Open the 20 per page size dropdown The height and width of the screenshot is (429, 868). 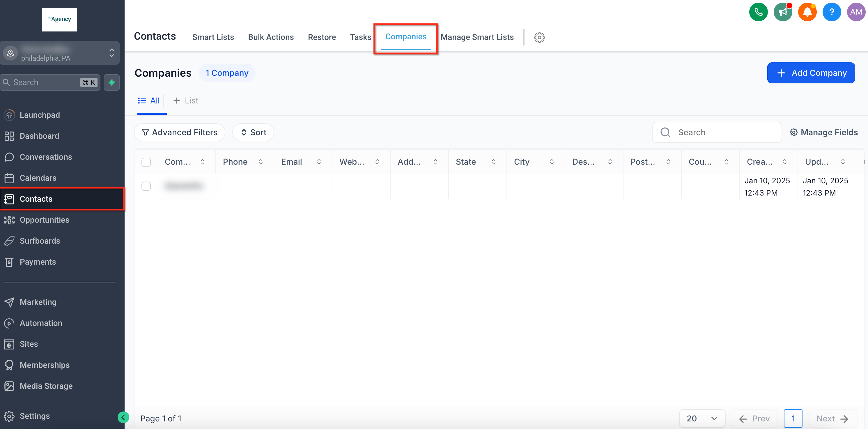point(702,419)
